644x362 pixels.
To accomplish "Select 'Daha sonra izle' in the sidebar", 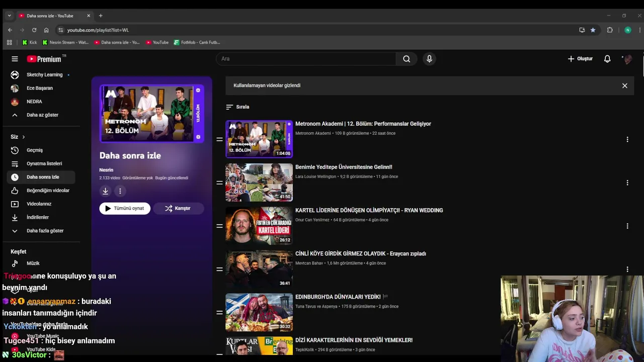I will [41, 177].
